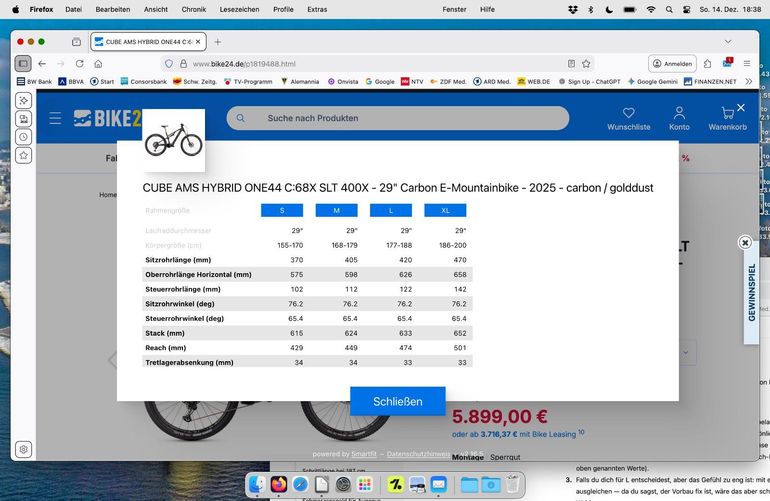
Task: Open Launchpad from the Dock
Action: click(x=365, y=484)
